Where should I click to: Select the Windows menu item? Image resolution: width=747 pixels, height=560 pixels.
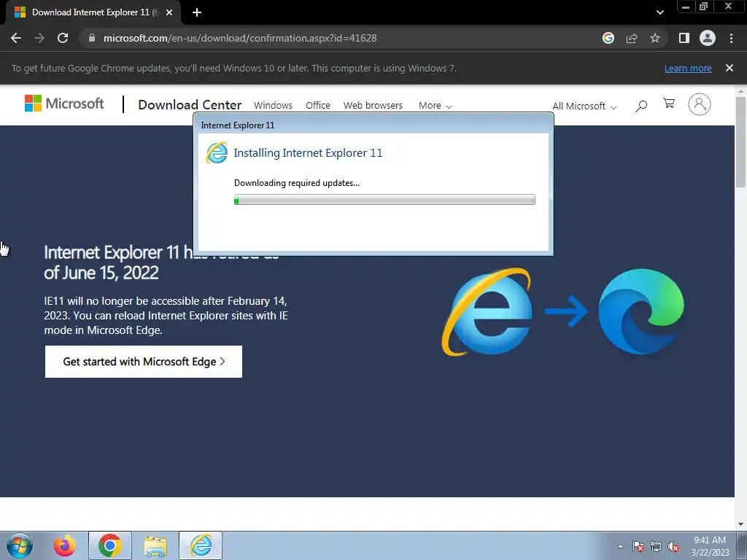click(x=273, y=105)
